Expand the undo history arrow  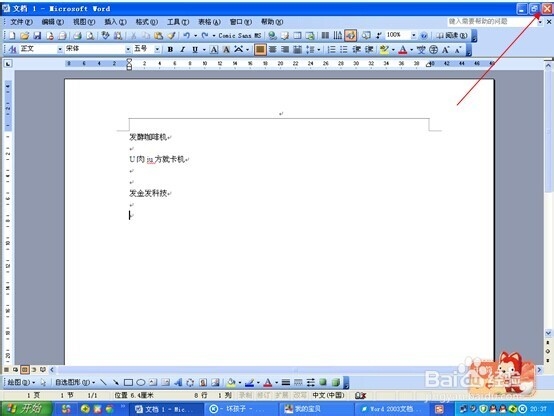point(195,35)
